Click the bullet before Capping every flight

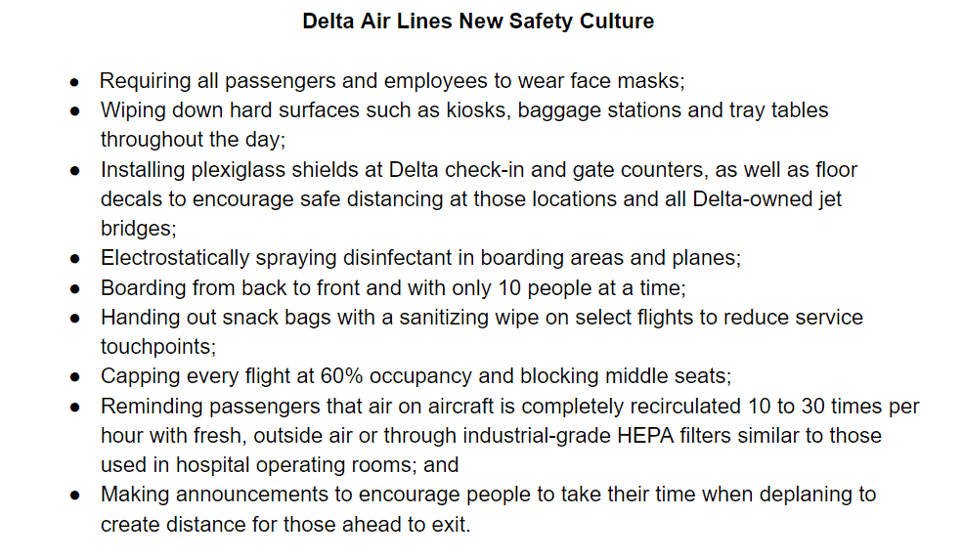(x=74, y=377)
